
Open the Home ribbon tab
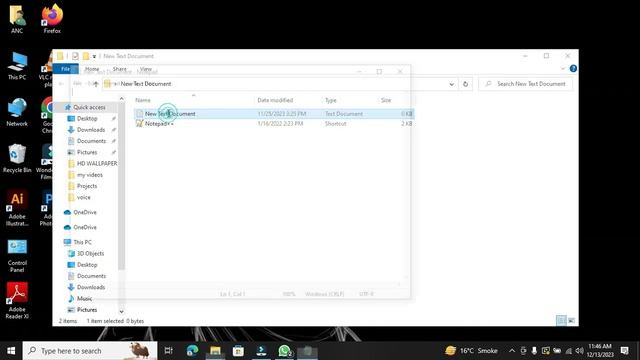[91, 69]
